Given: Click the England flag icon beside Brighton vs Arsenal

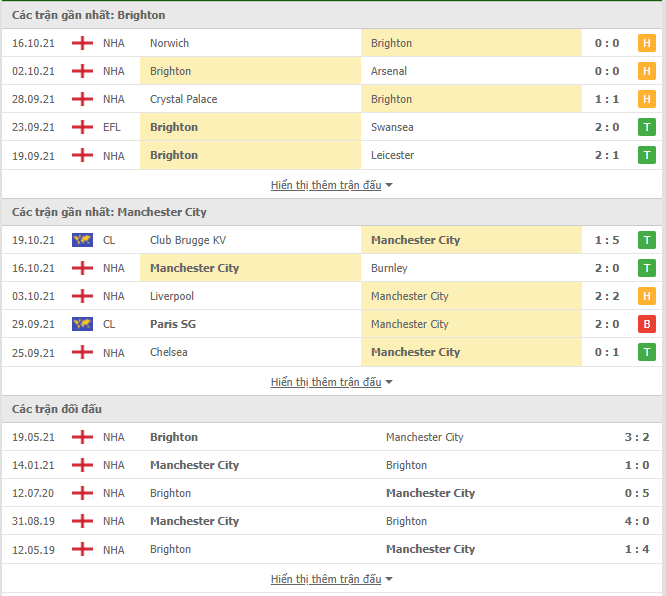Looking at the screenshot, I should 82,71.
